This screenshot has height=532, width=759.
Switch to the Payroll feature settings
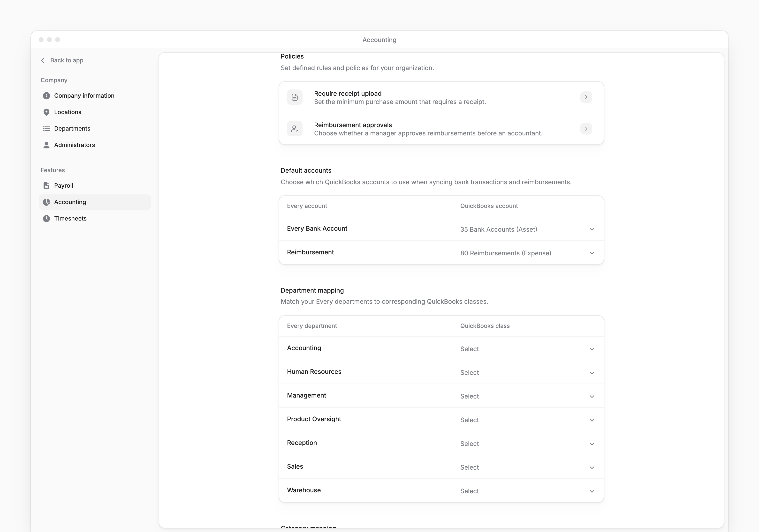click(x=95, y=185)
